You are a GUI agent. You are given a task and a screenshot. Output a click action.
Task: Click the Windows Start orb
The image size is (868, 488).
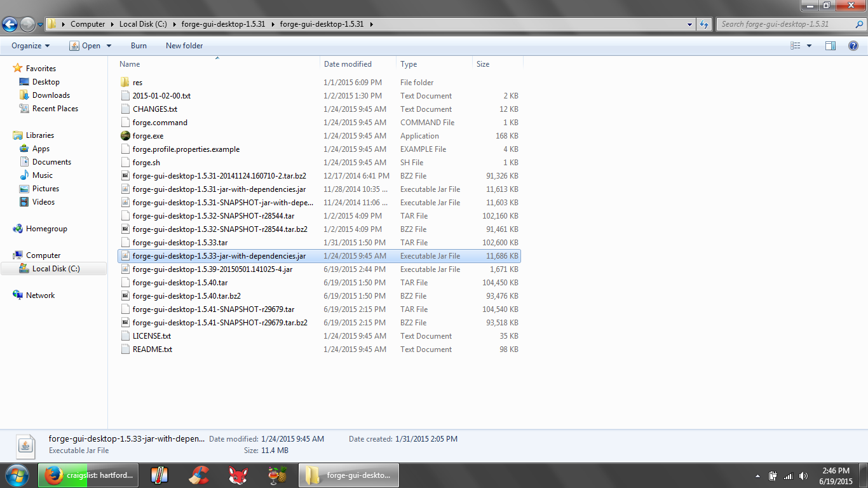[17, 475]
